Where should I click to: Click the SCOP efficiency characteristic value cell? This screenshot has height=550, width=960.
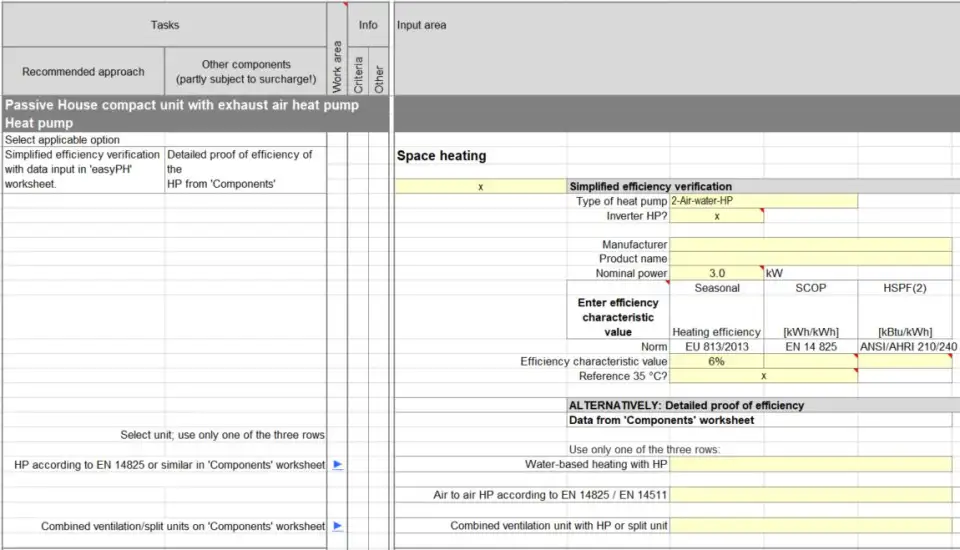tap(810, 361)
